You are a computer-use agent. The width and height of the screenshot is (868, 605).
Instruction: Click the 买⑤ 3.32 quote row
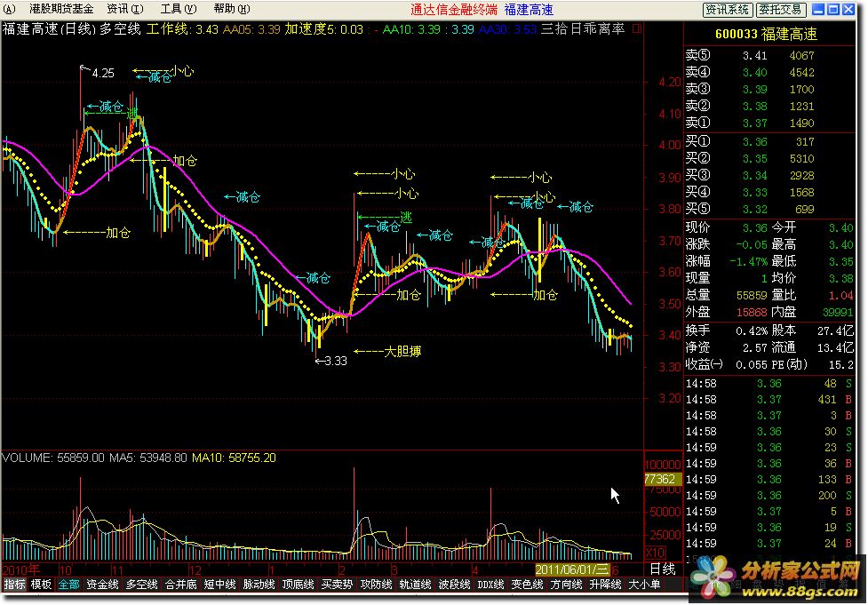[x=770, y=210]
